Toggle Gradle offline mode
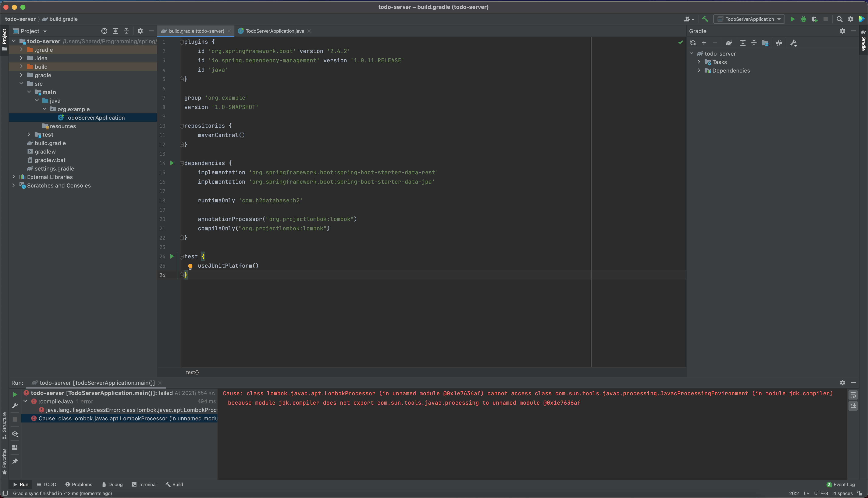 pos(779,43)
